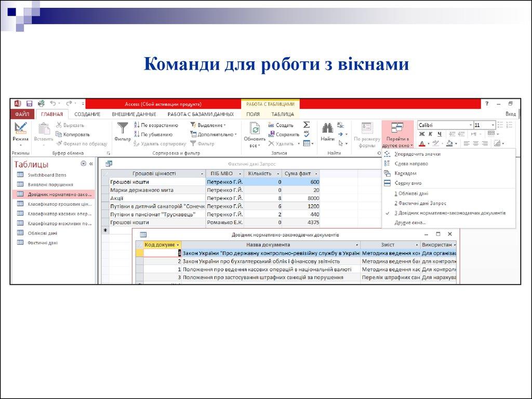Image resolution: width=532 pixels, height=399 pixels.
Task: Click the Сохранить record button
Action: (x=284, y=135)
